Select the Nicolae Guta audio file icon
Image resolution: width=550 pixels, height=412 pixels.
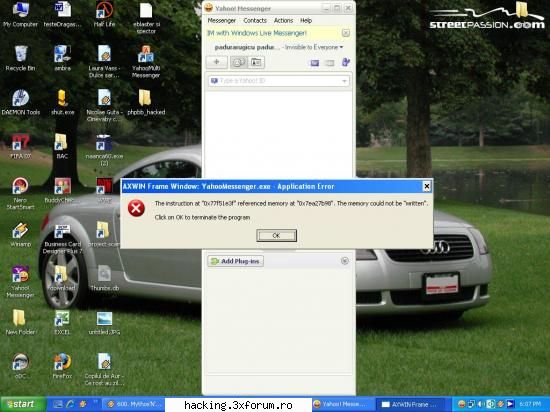tap(104, 106)
